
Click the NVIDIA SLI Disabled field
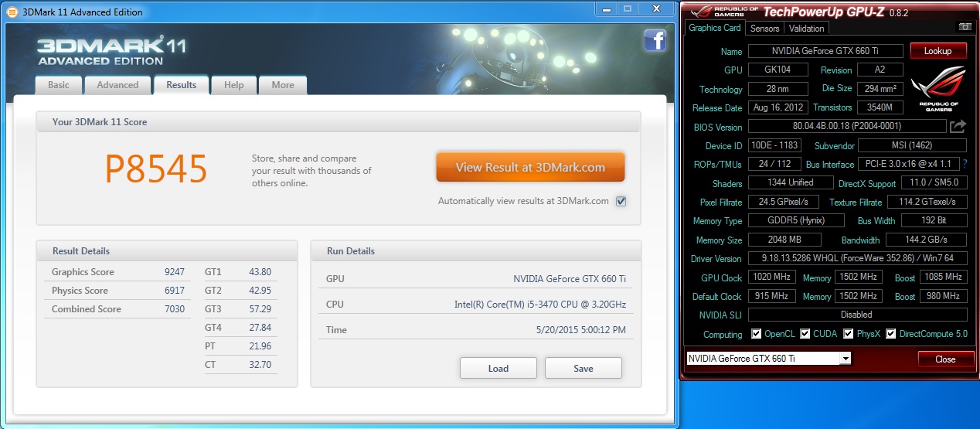[x=857, y=315]
